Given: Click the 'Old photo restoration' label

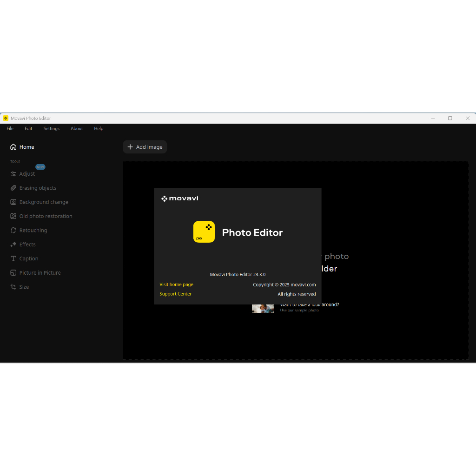Looking at the screenshot, I should [x=46, y=216].
